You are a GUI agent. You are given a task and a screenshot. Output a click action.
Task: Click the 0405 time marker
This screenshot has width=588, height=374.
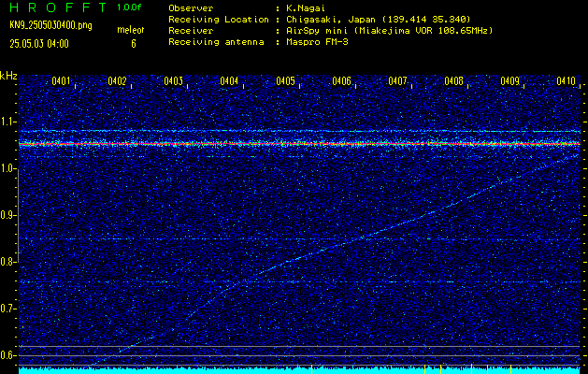click(285, 80)
